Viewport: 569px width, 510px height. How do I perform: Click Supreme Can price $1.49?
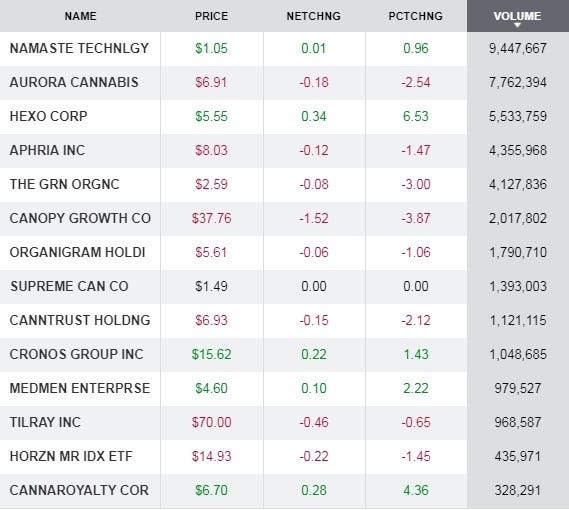click(x=212, y=286)
